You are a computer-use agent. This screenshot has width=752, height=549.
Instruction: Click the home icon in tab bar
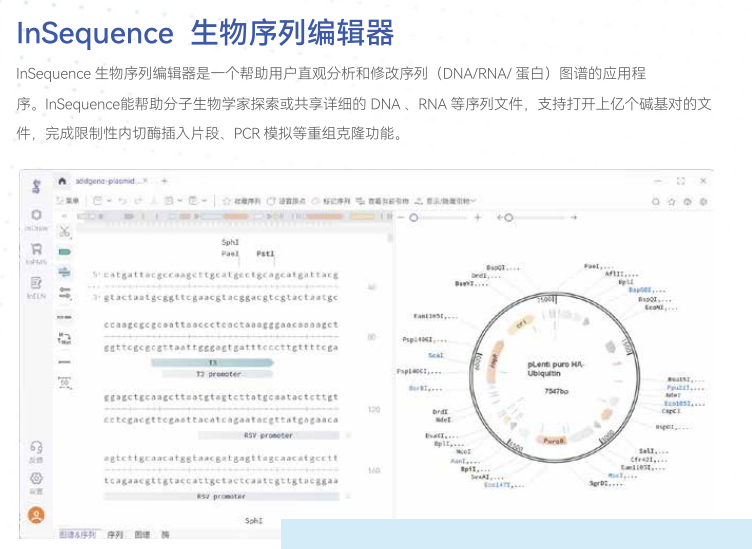click(62, 181)
